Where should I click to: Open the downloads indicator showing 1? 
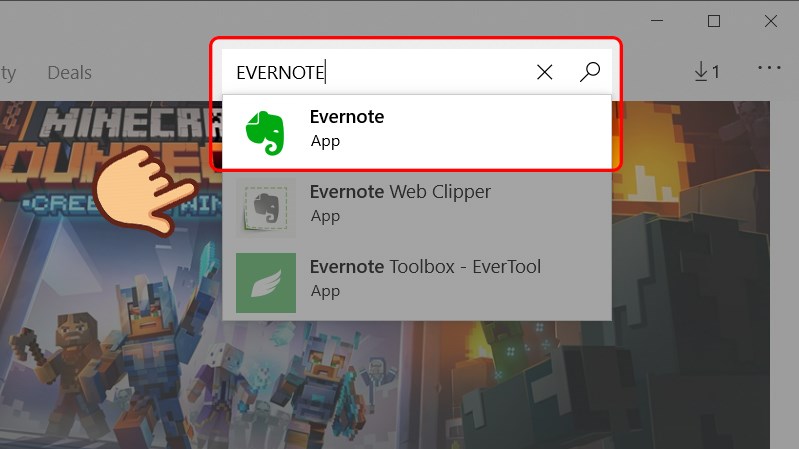point(707,72)
